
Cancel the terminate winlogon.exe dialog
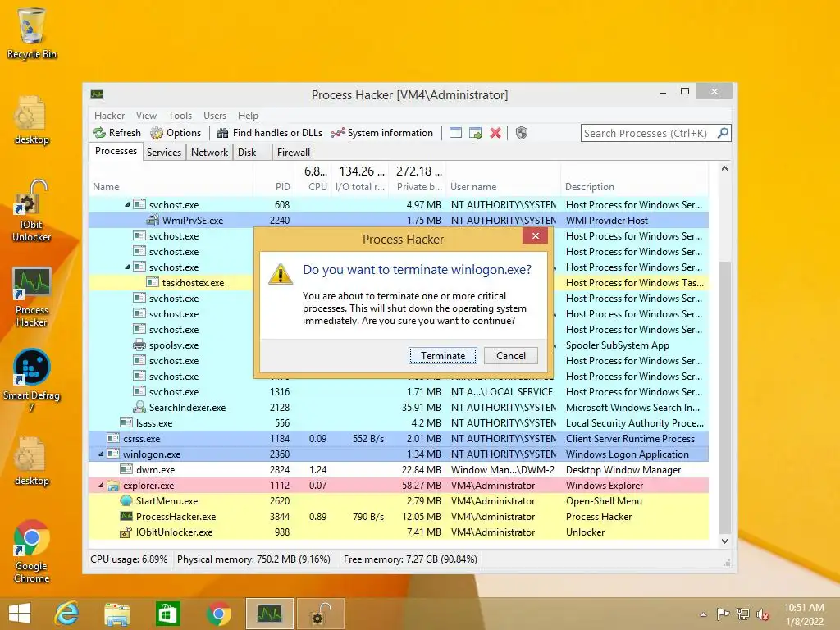coord(510,356)
